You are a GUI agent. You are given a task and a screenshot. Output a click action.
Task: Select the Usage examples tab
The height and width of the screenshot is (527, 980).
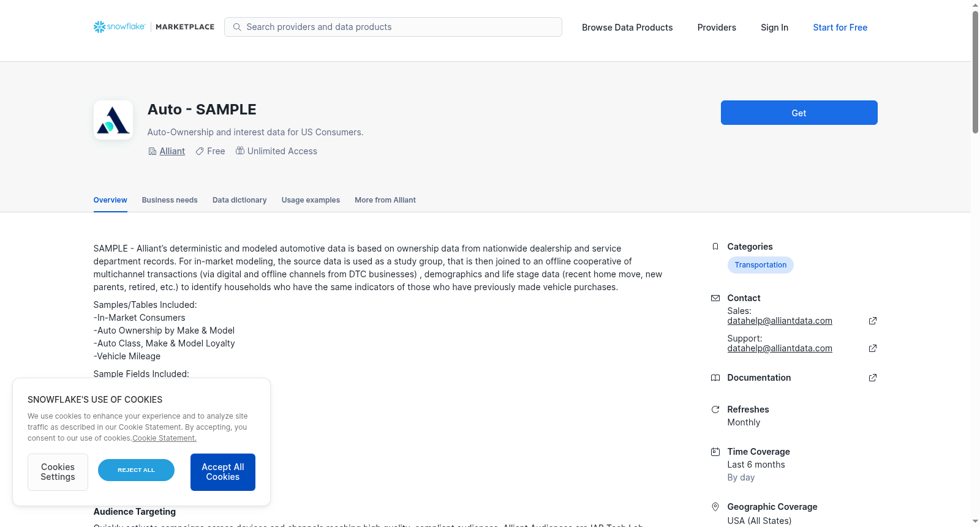coord(311,200)
